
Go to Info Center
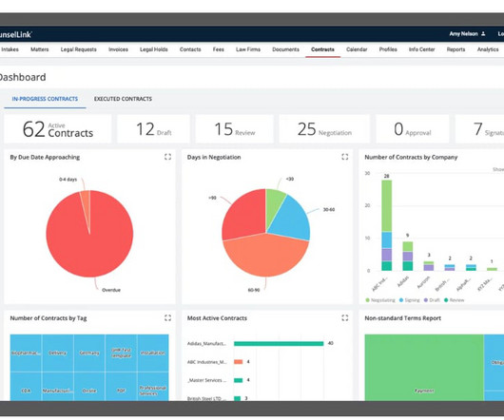pyautogui.click(x=421, y=49)
